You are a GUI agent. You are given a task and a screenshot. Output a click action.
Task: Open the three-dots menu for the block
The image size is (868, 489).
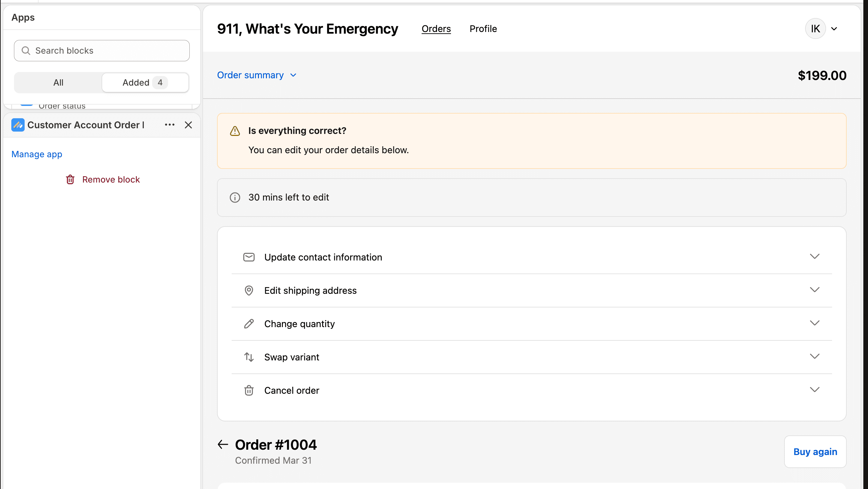pos(169,125)
